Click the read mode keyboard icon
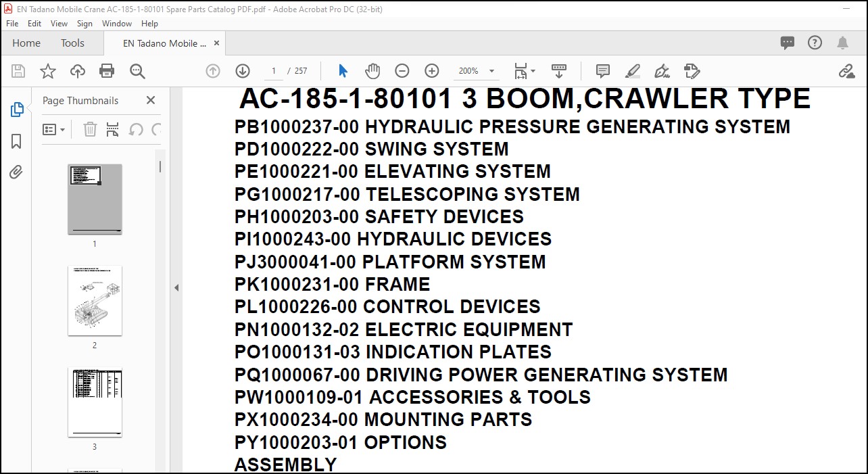This screenshot has height=474, width=868. [559, 70]
